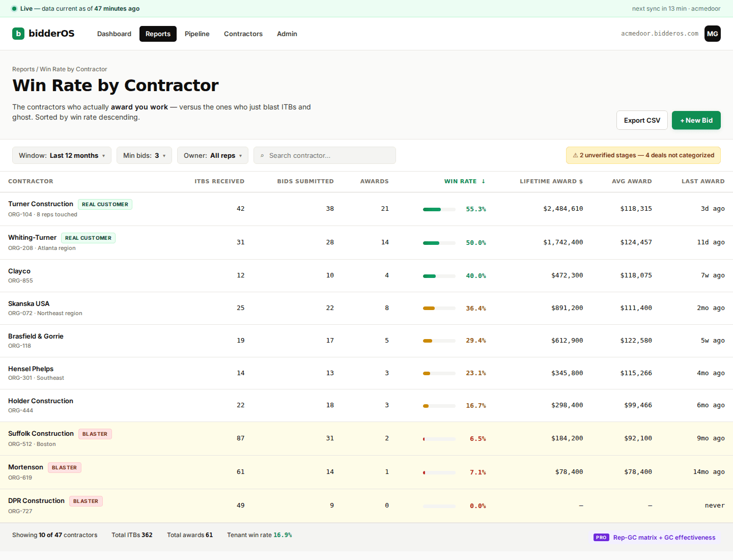733x560 pixels.
Task: Click Mortenson's BLASTER badge
Action: click(65, 468)
